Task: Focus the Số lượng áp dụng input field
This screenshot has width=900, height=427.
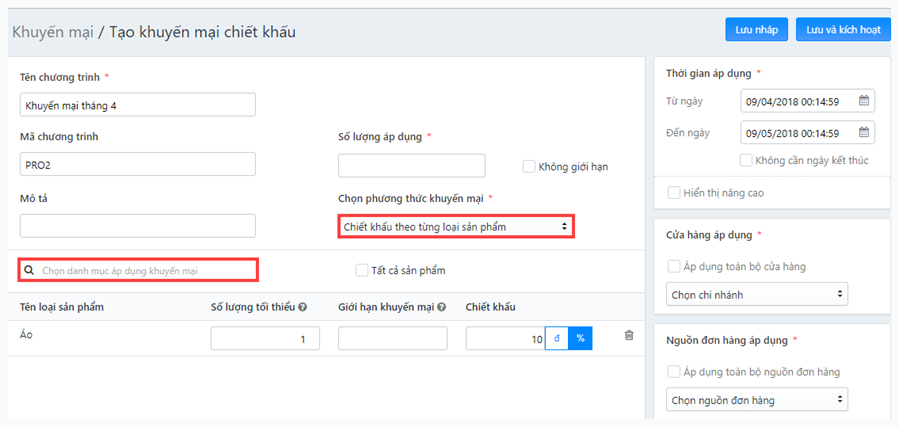Action: [412, 165]
